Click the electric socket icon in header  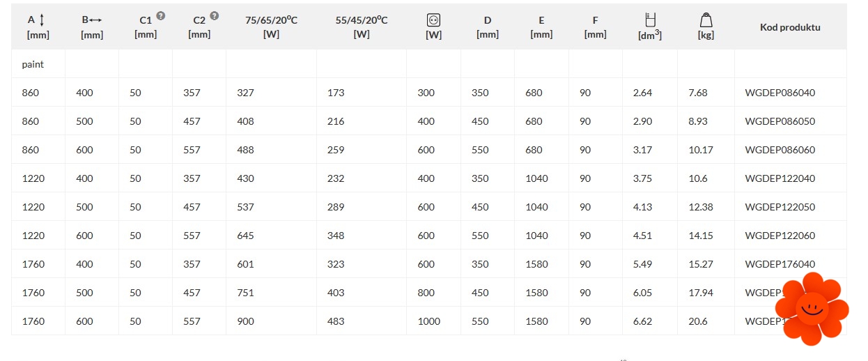(x=433, y=20)
